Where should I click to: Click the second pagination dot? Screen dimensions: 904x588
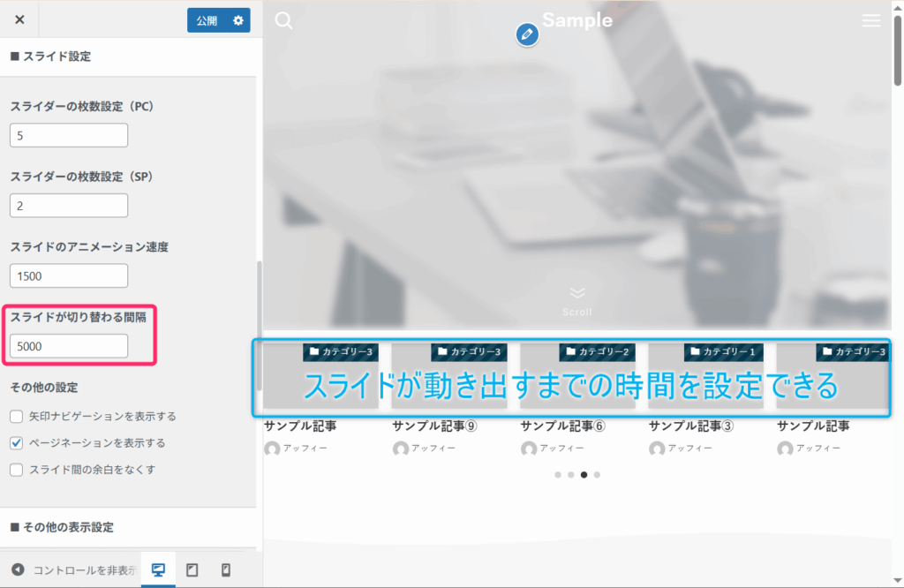(x=571, y=475)
